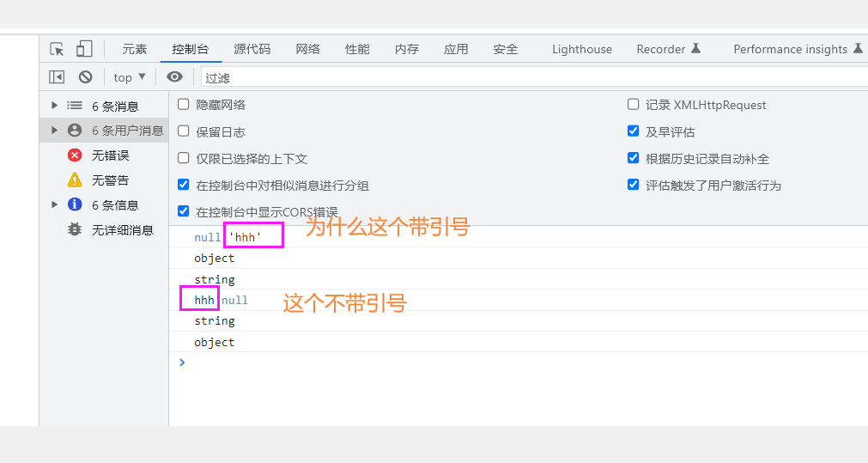Click the red error icon for 无错误

click(75, 155)
